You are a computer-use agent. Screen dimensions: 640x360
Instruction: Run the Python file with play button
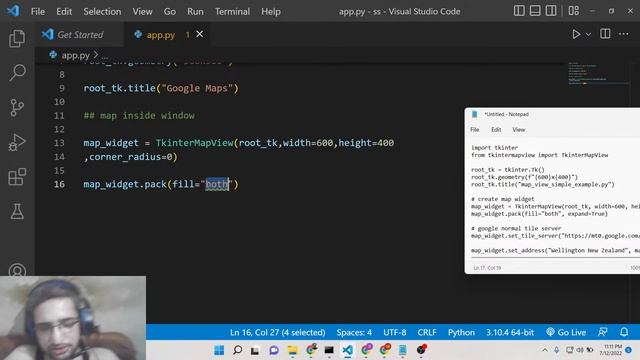coord(576,34)
